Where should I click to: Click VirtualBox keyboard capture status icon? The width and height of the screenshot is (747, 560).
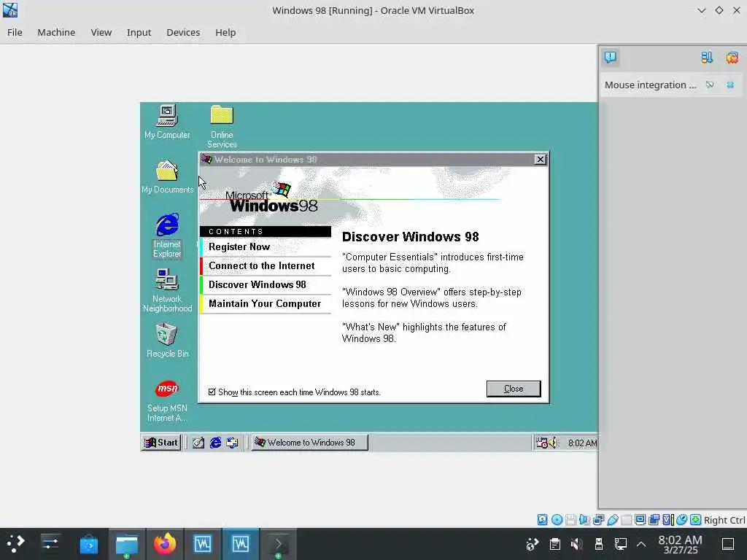click(x=695, y=519)
